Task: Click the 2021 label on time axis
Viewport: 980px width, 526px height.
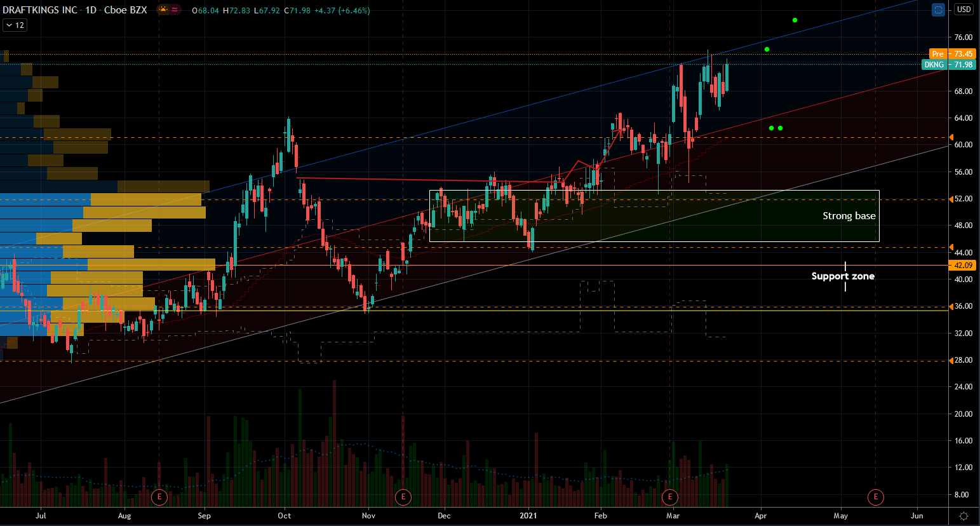Action: pos(528,516)
